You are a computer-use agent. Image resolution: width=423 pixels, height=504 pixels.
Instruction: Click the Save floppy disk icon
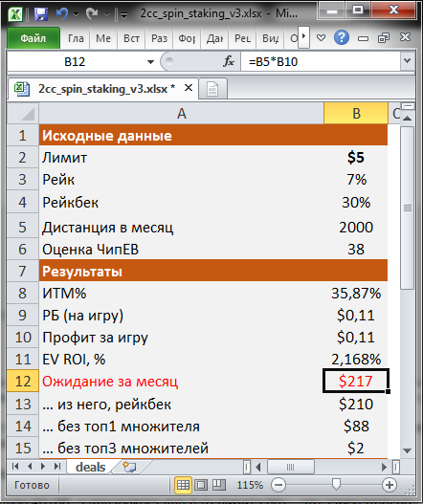click(x=40, y=13)
